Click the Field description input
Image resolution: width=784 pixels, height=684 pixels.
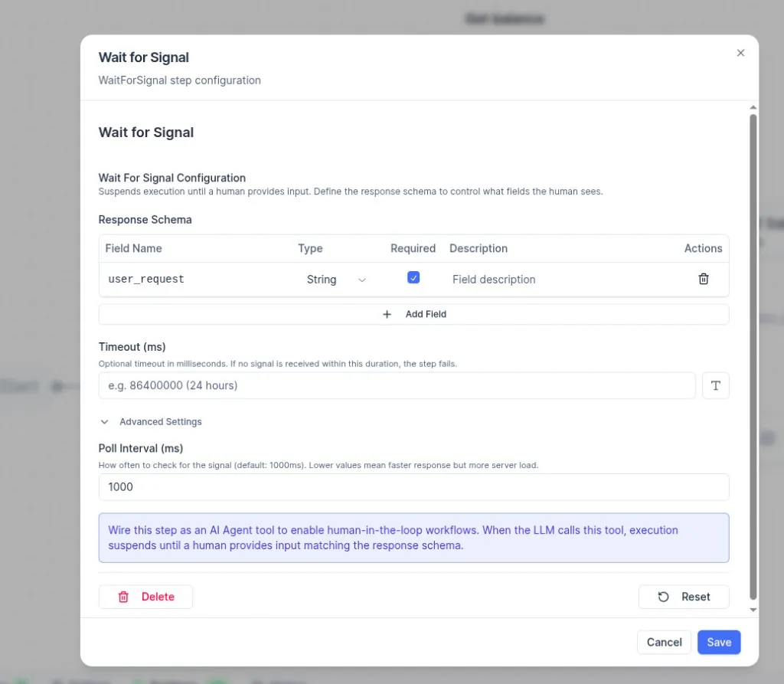point(559,280)
